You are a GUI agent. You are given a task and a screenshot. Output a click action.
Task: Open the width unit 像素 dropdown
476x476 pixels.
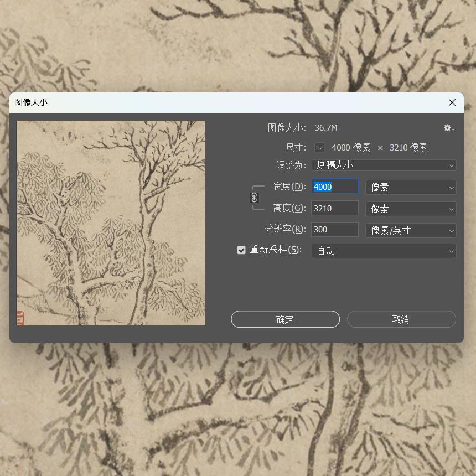411,187
